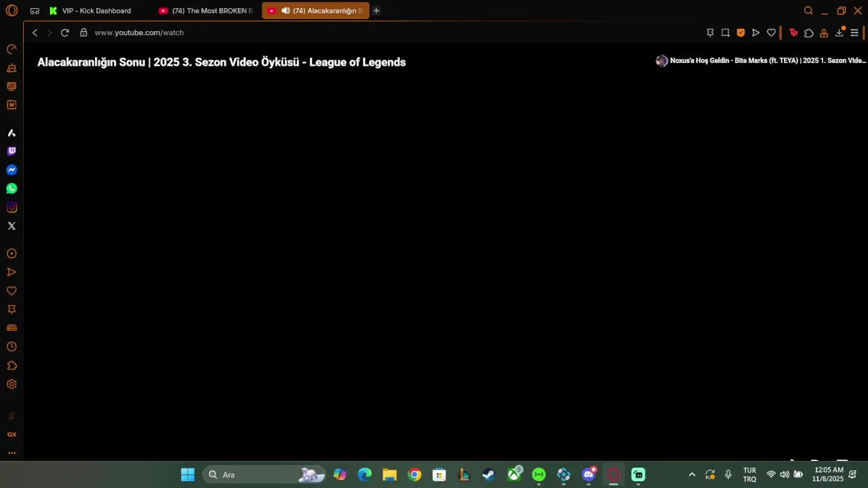Open History clock in the sidebar
868x488 pixels.
(x=12, y=346)
